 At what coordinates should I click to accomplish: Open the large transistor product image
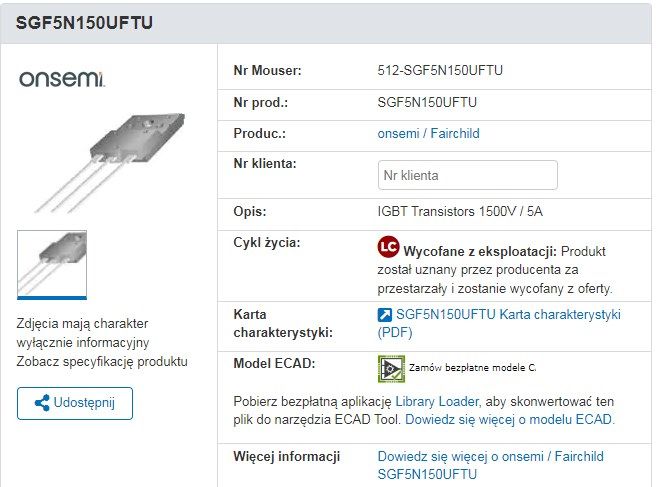point(110,162)
